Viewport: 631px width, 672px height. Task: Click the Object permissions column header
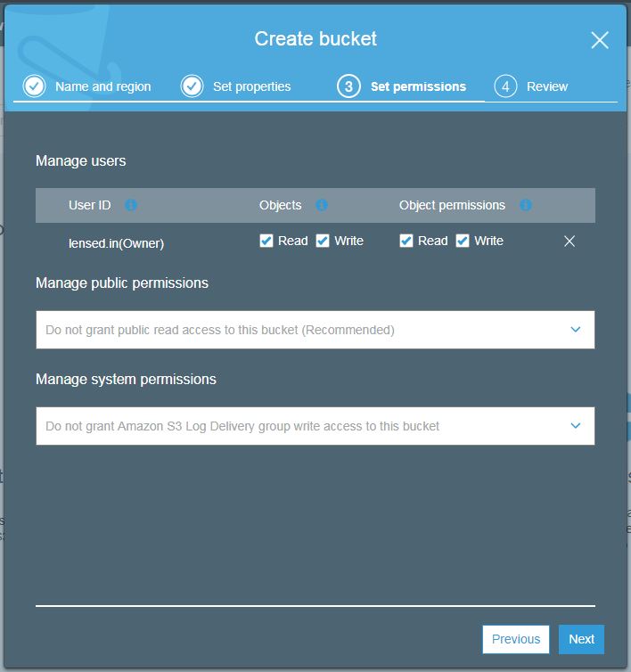coord(452,205)
